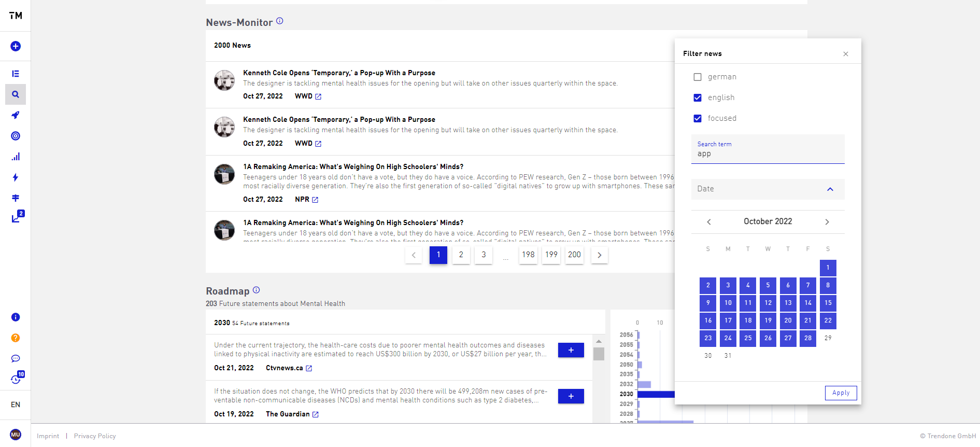This screenshot has height=447, width=980.
Task: Click first 1A Remaking America article thumbnail
Action: 224,174
